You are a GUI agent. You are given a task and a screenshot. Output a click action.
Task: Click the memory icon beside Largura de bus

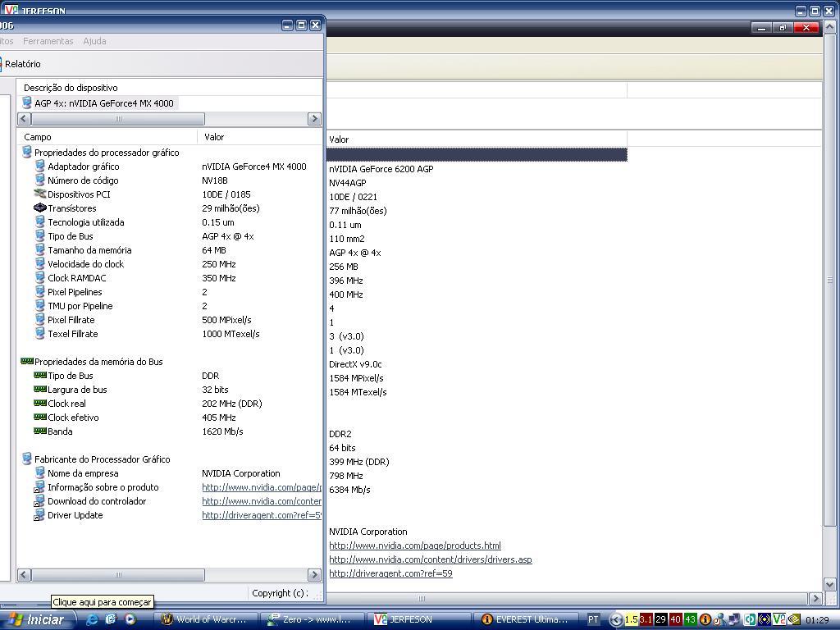[x=39, y=390]
